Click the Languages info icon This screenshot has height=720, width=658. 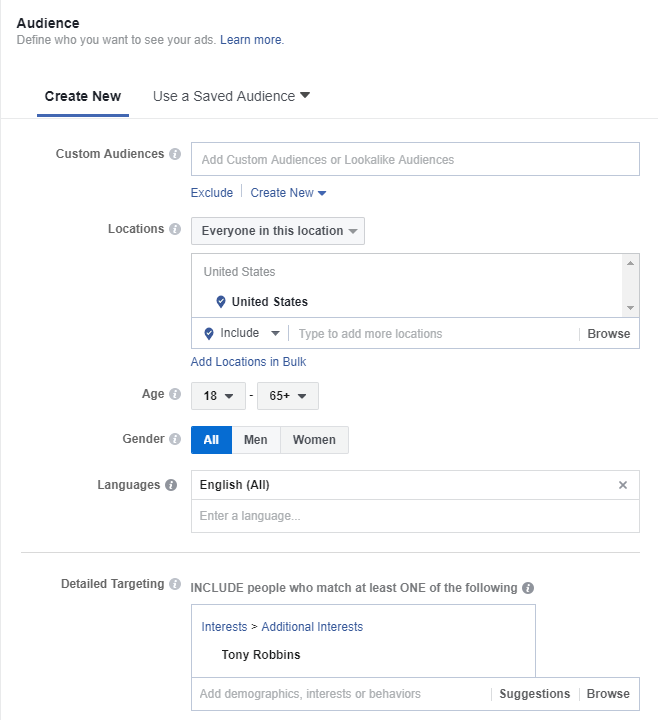[171, 485]
